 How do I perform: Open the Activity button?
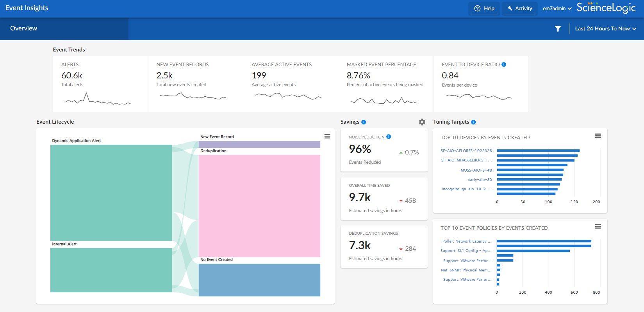tap(520, 8)
